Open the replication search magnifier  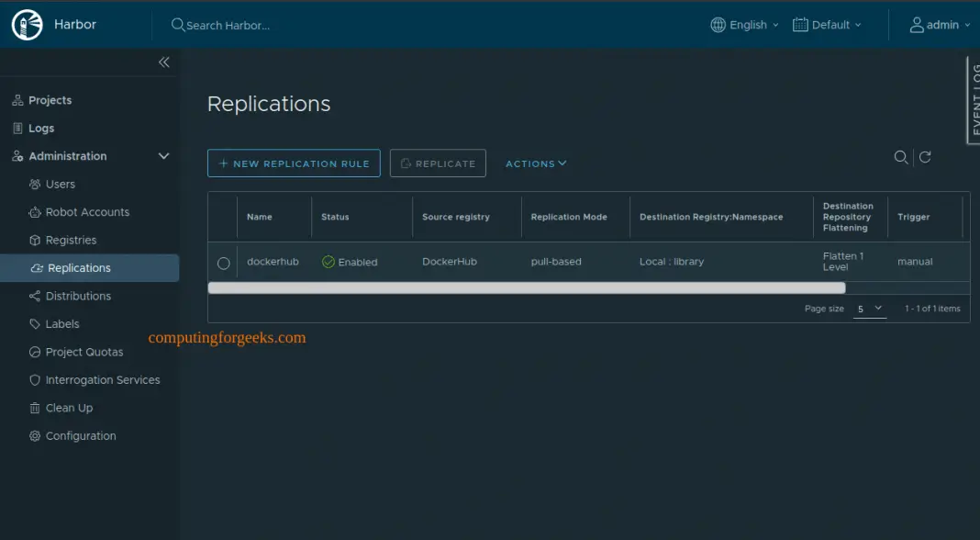pyautogui.click(x=900, y=157)
